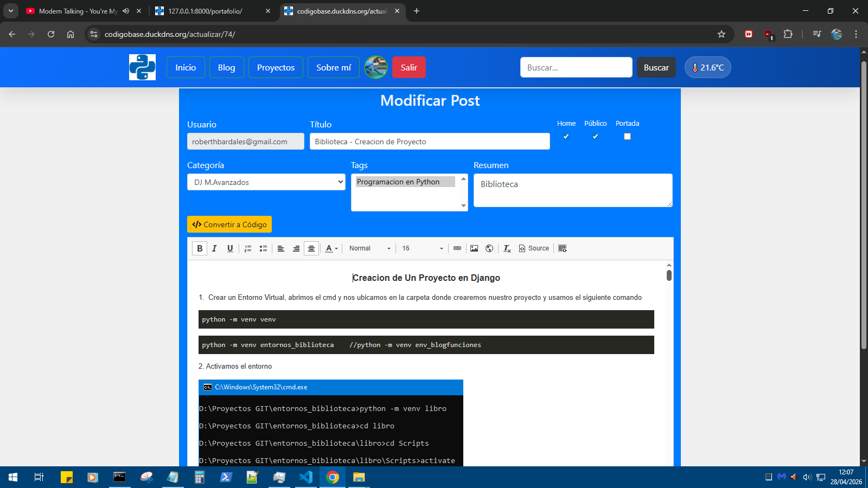Open the font size 16 dropdown
Viewport: 868px width, 488px height.
423,248
